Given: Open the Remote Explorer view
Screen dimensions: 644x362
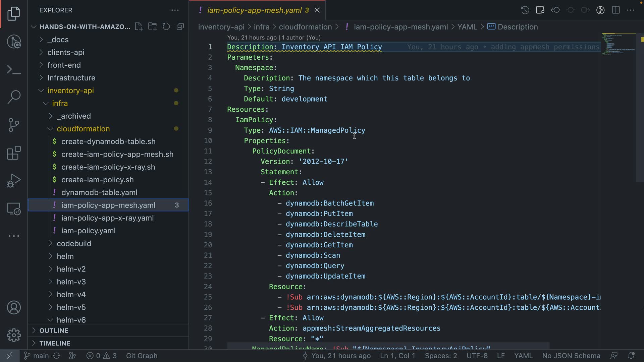Looking at the screenshot, I should (14, 209).
